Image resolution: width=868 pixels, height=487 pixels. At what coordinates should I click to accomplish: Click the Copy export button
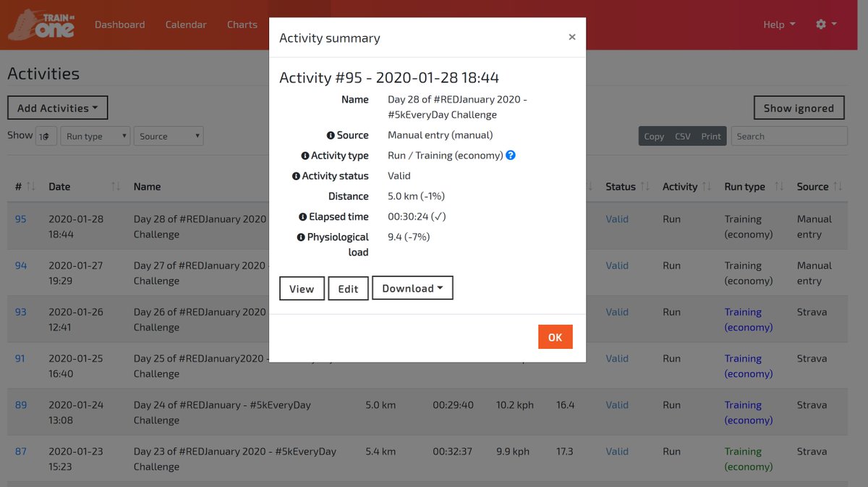pyautogui.click(x=654, y=136)
